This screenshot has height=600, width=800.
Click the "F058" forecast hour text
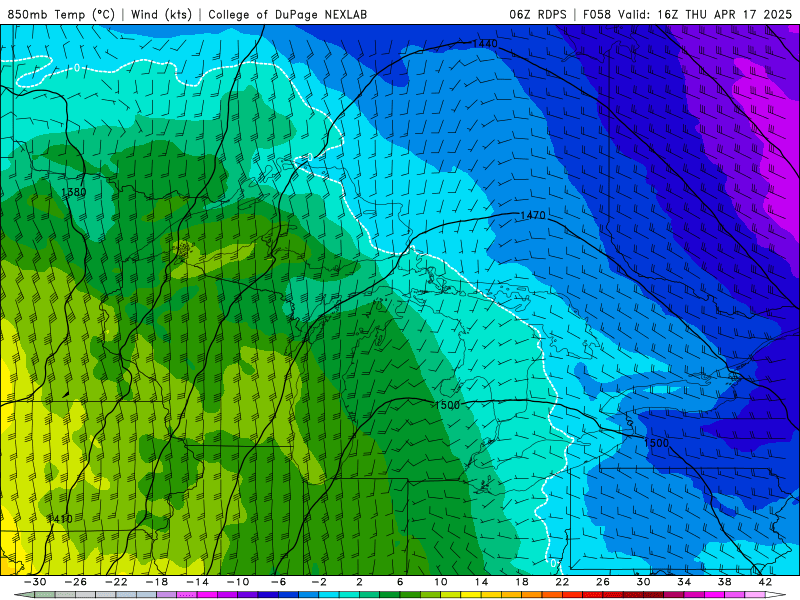(596, 14)
